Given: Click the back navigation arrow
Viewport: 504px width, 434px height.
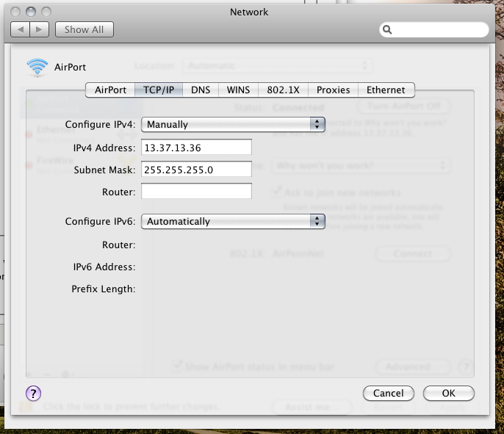Looking at the screenshot, I should point(21,29).
